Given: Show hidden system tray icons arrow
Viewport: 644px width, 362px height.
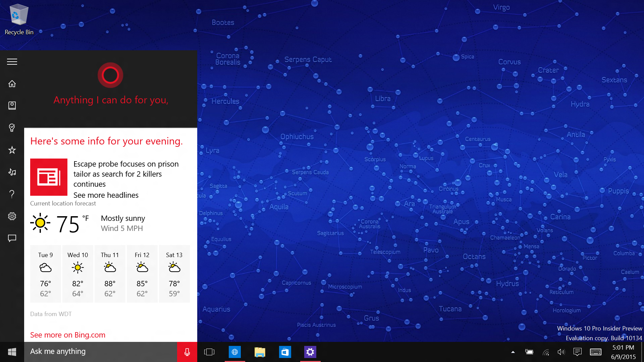Looking at the screenshot, I should click(513, 352).
